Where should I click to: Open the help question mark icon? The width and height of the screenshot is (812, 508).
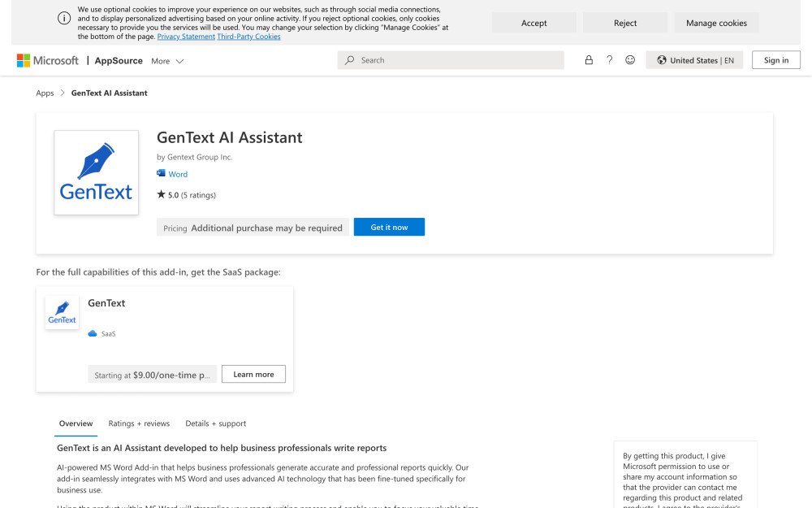pos(609,59)
